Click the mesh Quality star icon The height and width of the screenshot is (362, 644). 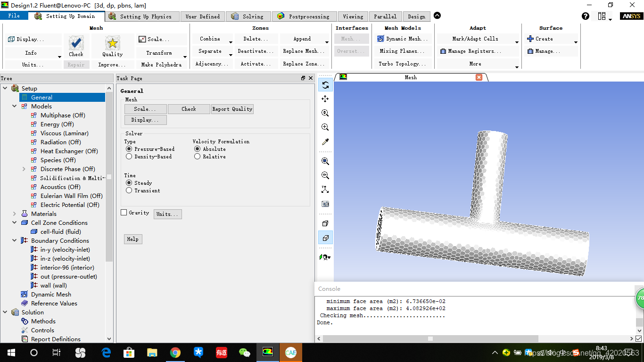coord(112,43)
